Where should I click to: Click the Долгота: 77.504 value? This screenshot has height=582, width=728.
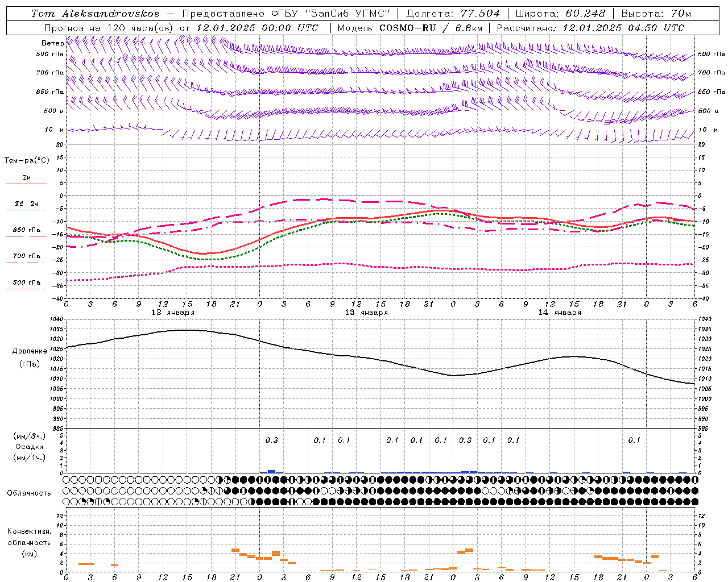tap(453, 14)
